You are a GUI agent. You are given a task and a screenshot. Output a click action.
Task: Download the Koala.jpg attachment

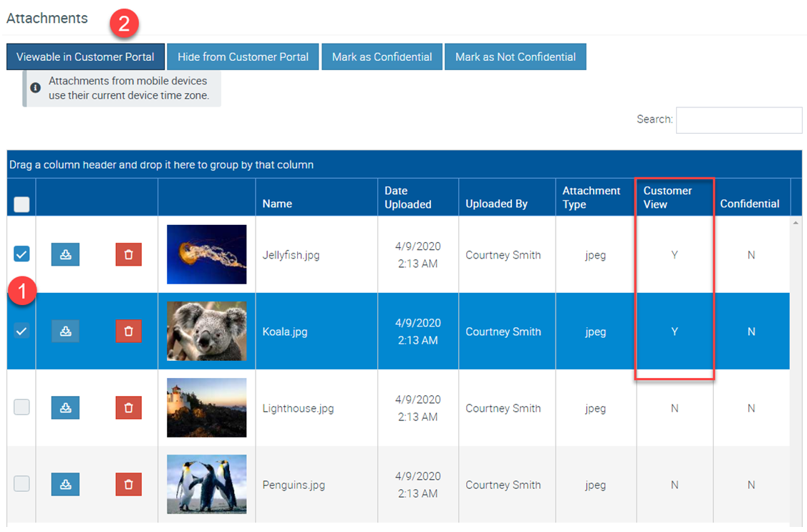tap(65, 331)
